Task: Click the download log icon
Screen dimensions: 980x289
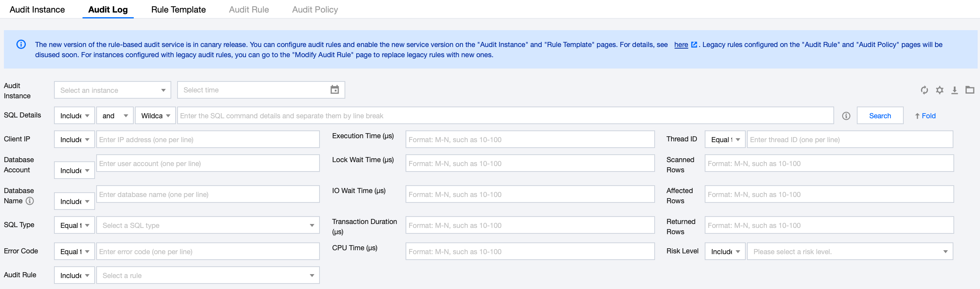Action: click(955, 90)
